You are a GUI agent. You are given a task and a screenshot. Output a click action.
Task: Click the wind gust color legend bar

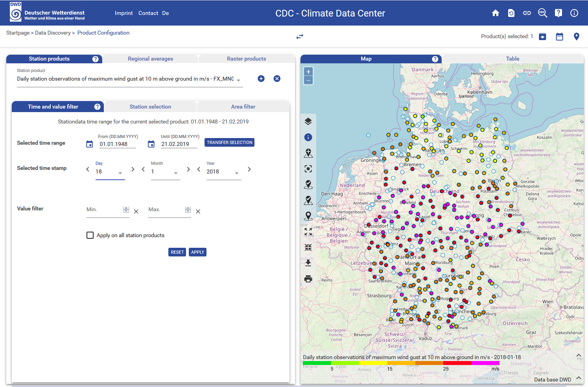(401, 363)
